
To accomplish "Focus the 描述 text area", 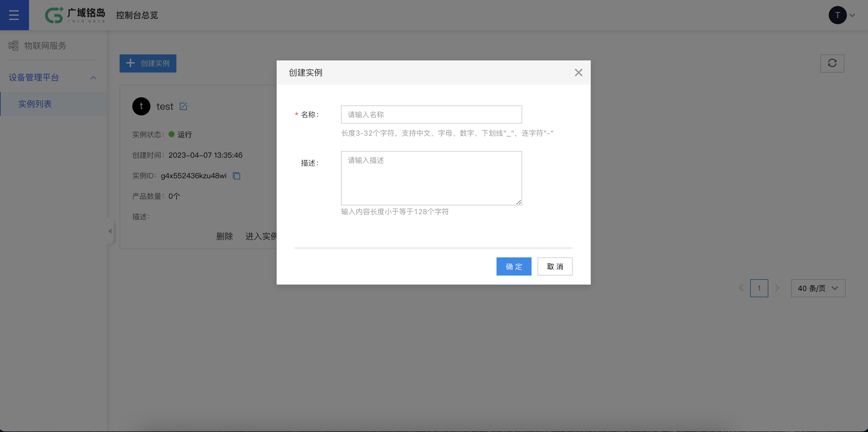I will pyautogui.click(x=431, y=178).
